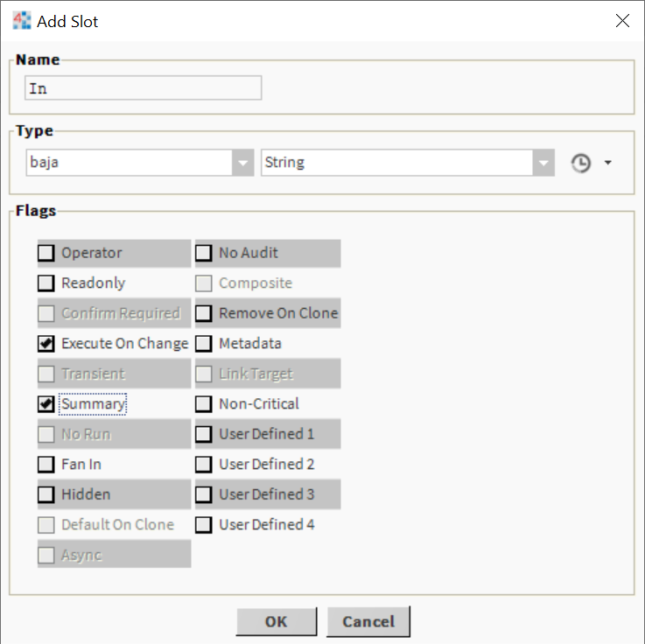645x644 pixels.
Task: Uncheck Execute On Change flag
Action: click(x=46, y=344)
